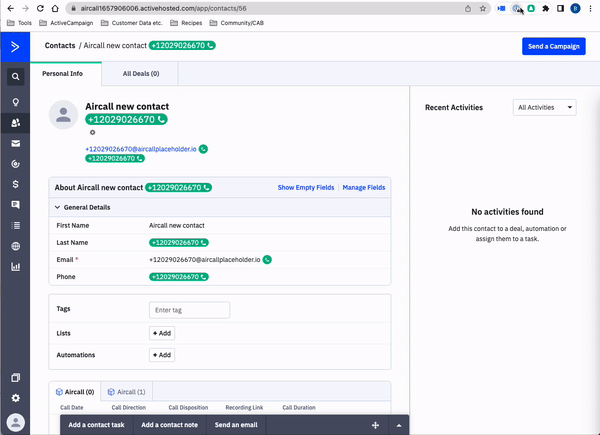
Task: Click First Name value Aircall new contact
Action: tap(177, 225)
